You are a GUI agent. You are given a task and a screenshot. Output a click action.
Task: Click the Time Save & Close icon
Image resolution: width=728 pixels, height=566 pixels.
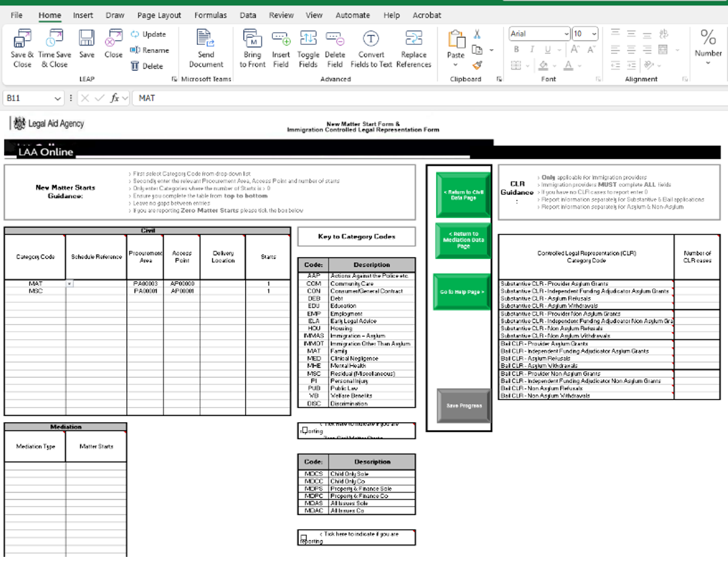coord(55,39)
